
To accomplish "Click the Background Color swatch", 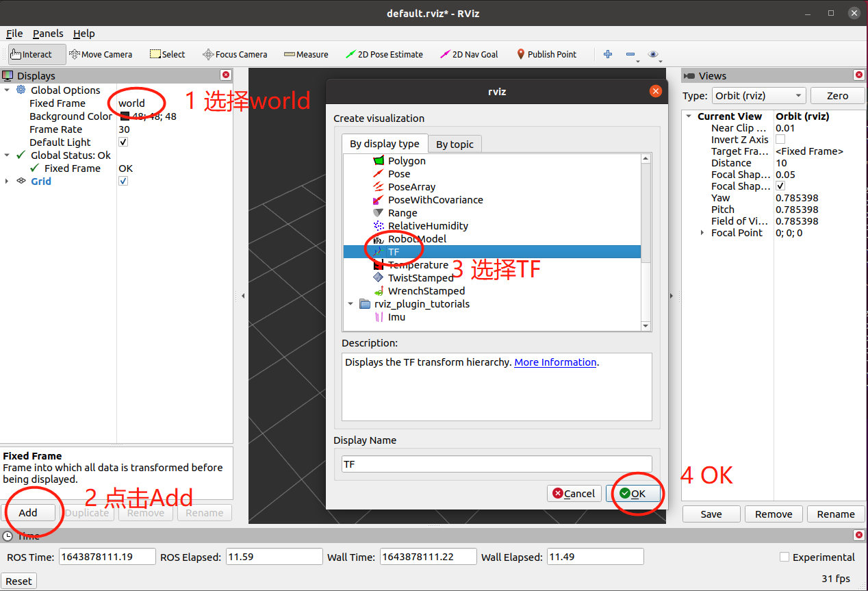I will (125, 116).
